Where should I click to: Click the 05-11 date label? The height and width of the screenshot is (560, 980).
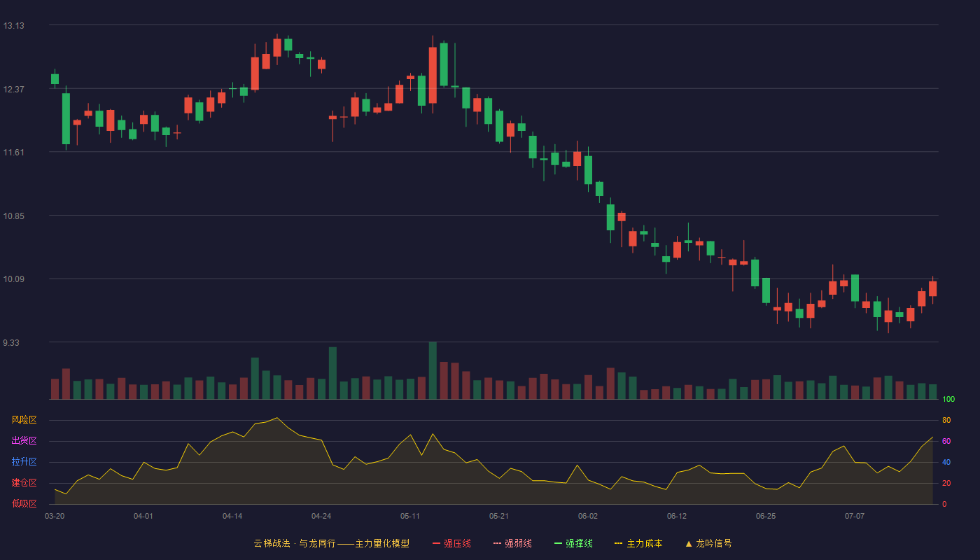tap(410, 516)
